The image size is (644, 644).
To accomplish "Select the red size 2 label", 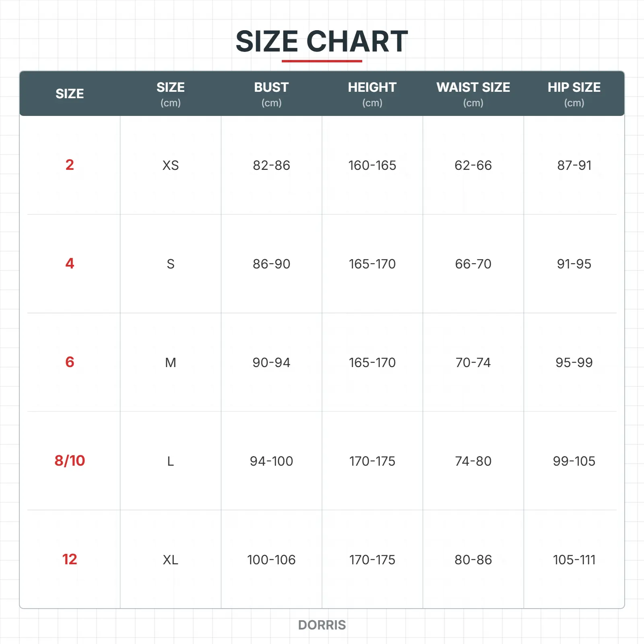I will click(x=70, y=165).
